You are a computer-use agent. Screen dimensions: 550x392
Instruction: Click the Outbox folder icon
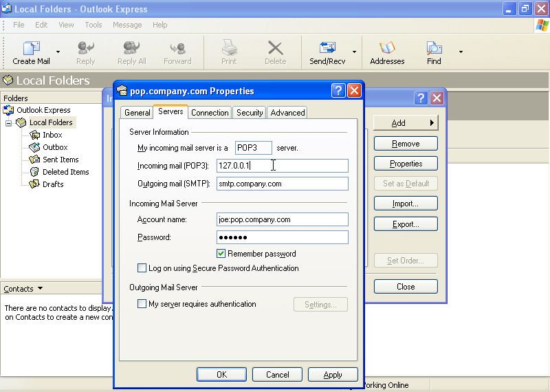34,147
